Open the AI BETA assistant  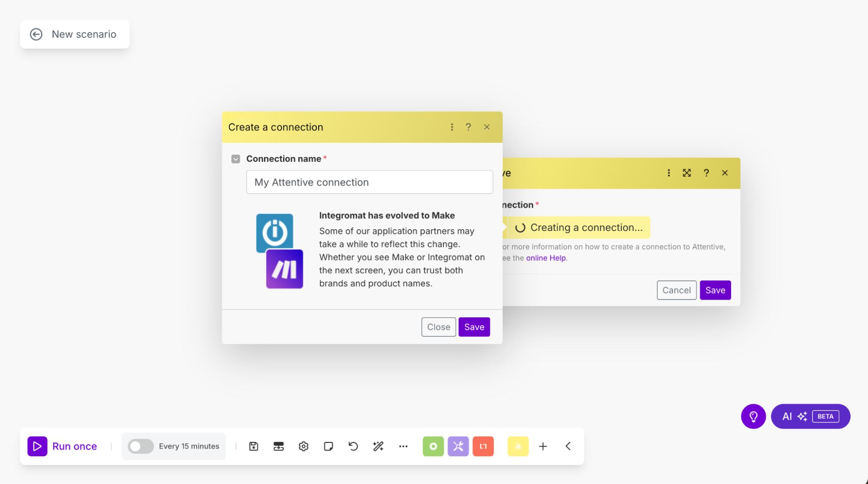(x=810, y=416)
